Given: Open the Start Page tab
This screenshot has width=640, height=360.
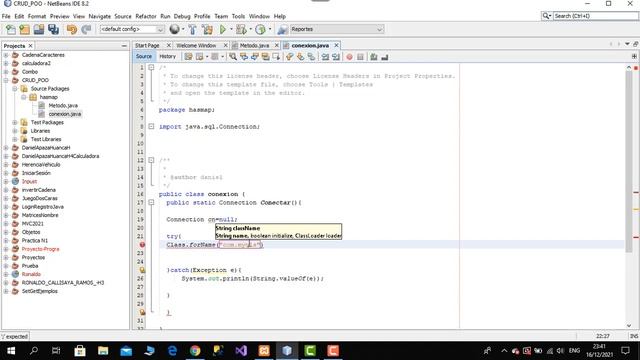Looking at the screenshot, I should click(x=147, y=46).
